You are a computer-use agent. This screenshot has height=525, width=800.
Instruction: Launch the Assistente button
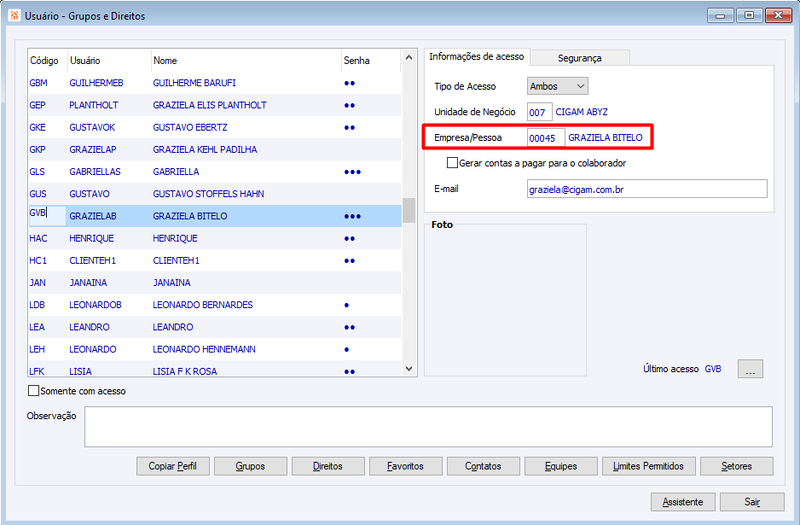tap(683, 502)
